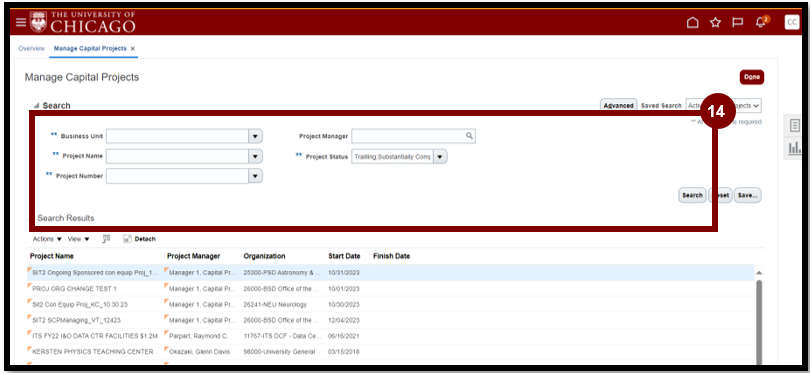Select KERSTEN PHYSICS TEACHING CENTER row
Image resolution: width=810 pixels, height=373 pixels.
[x=390, y=352]
